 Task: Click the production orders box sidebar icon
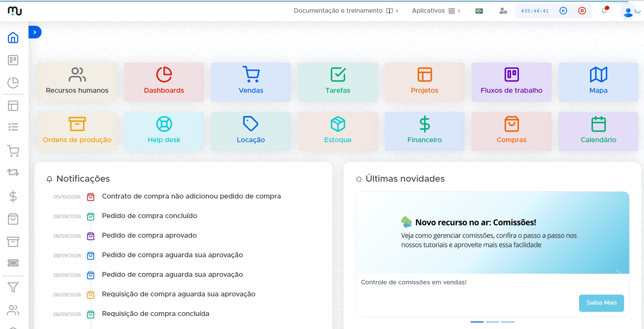pos(13,242)
